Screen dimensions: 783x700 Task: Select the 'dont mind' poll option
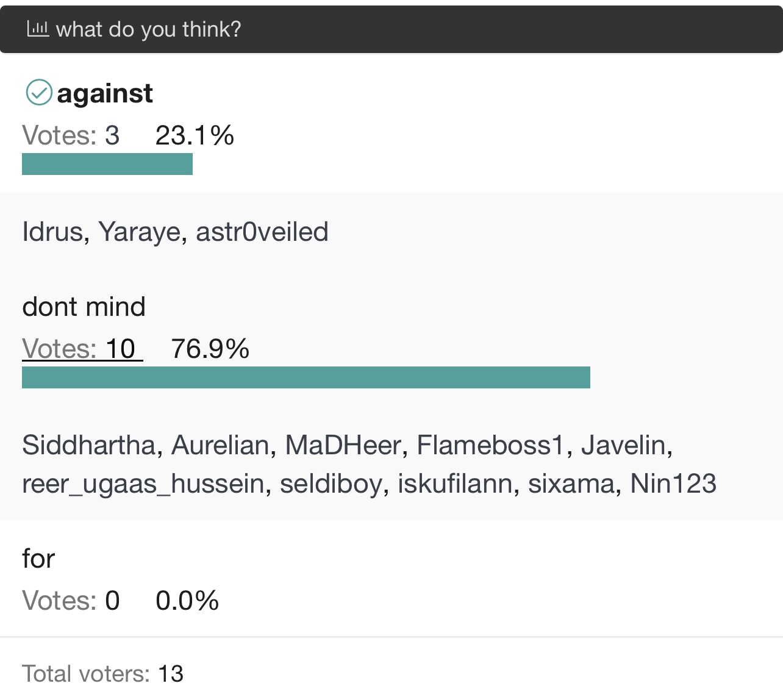84,307
